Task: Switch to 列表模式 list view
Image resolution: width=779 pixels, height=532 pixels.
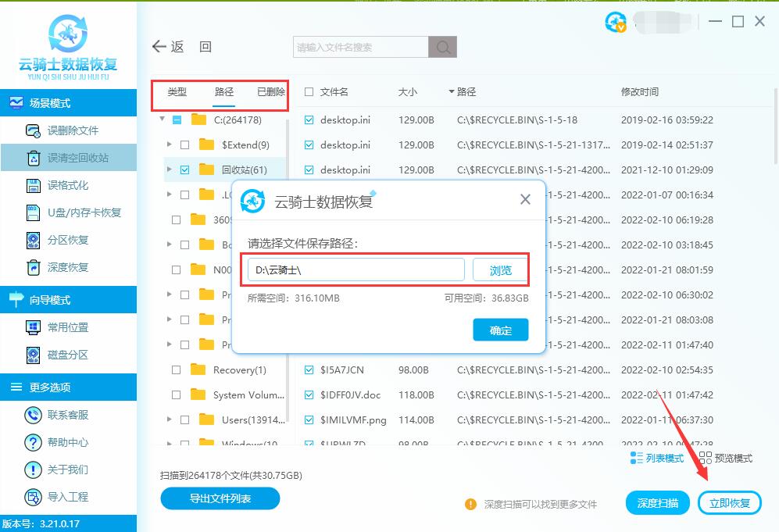Action: tap(657, 458)
